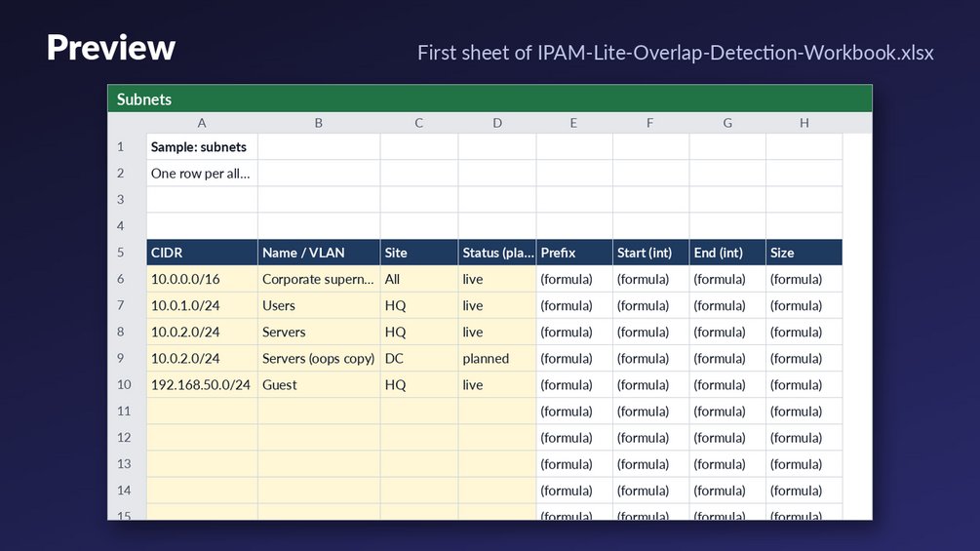Click empty CIDR input cell in row 11
The width and height of the screenshot is (980, 551).
202,412
